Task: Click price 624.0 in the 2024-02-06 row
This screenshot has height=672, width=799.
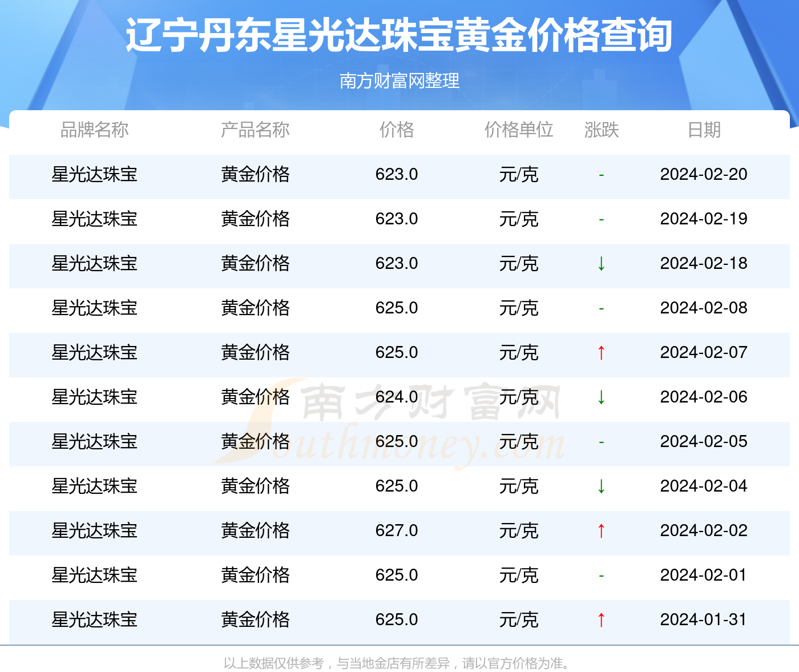Action: (x=397, y=397)
